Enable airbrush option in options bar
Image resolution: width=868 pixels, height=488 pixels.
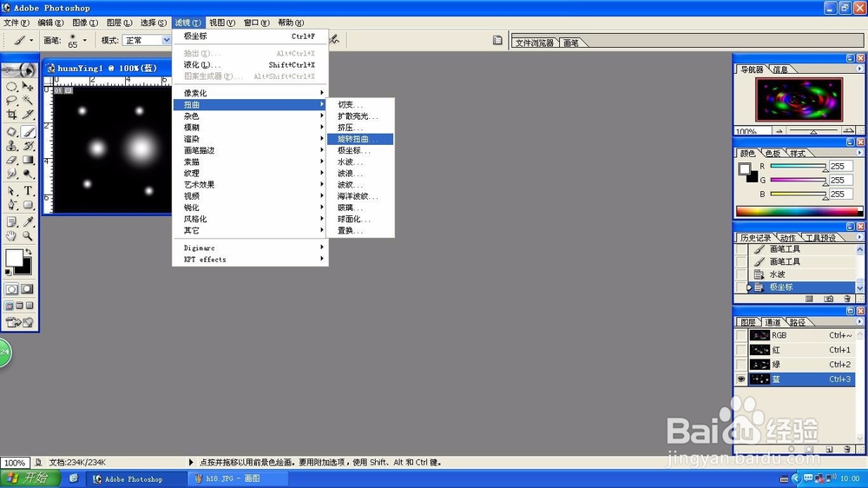[334, 39]
